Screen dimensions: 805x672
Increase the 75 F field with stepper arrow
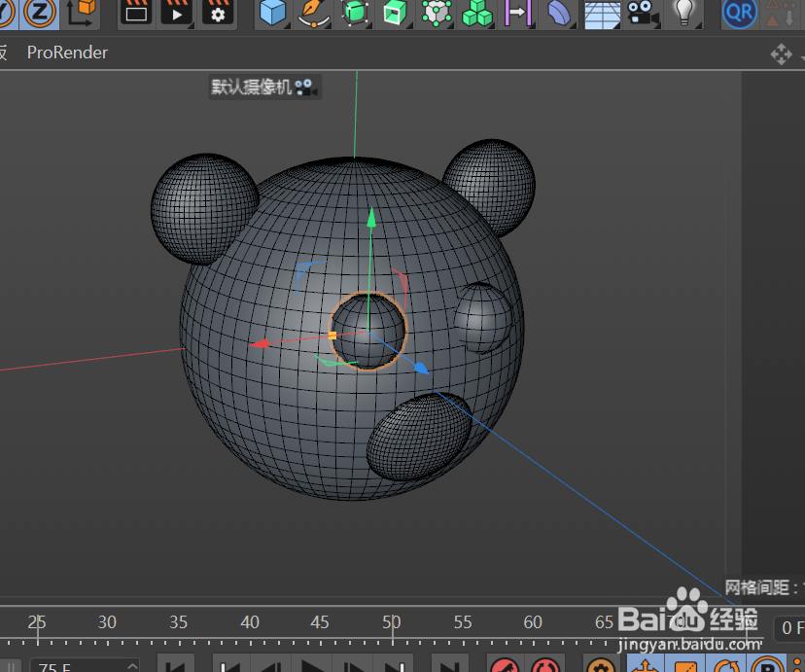(132, 665)
